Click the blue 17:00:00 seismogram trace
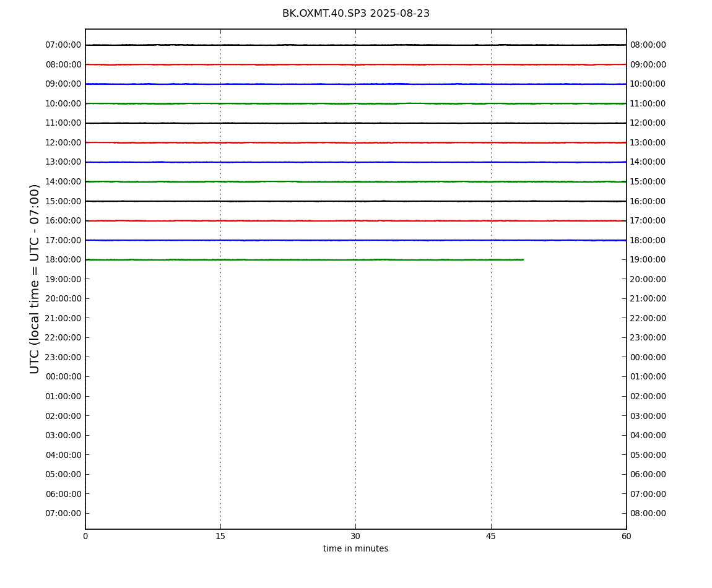Screen dimensions: 712x588 pos(355,240)
